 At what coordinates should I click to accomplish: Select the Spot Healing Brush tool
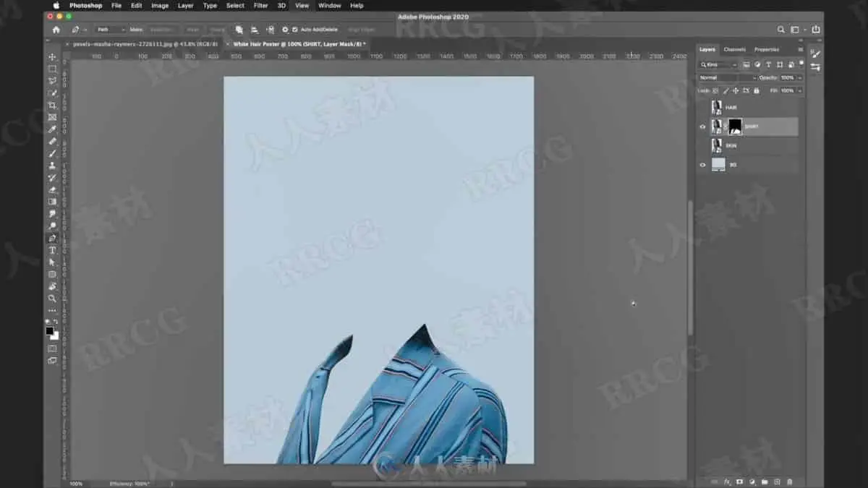click(x=52, y=142)
